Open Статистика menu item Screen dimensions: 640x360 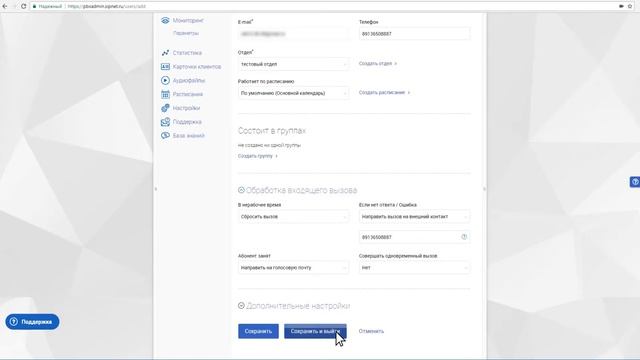click(187, 53)
